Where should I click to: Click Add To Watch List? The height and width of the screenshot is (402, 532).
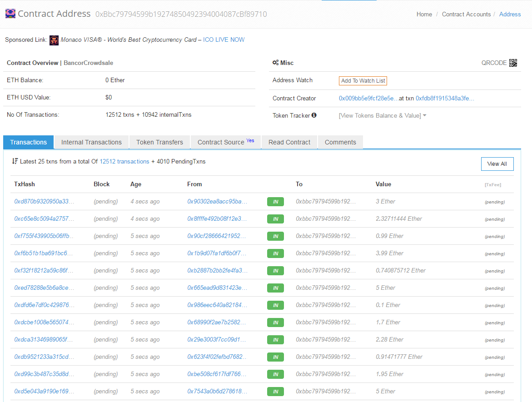(x=363, y=80)
